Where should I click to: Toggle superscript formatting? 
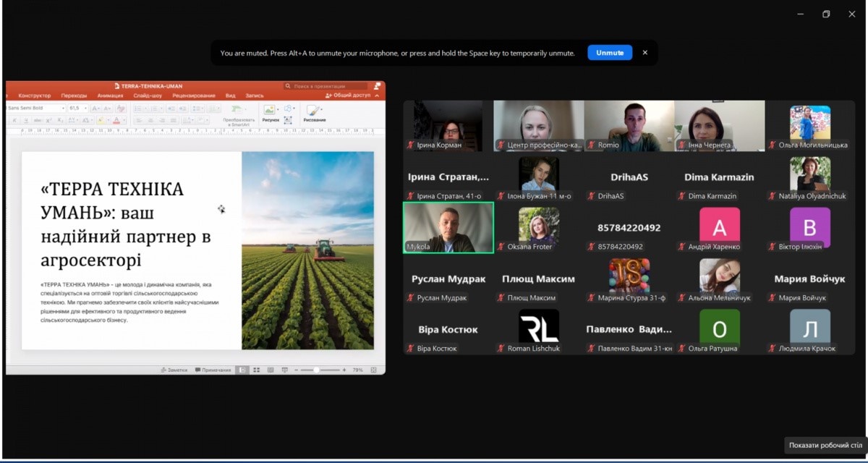pos(48,120)
